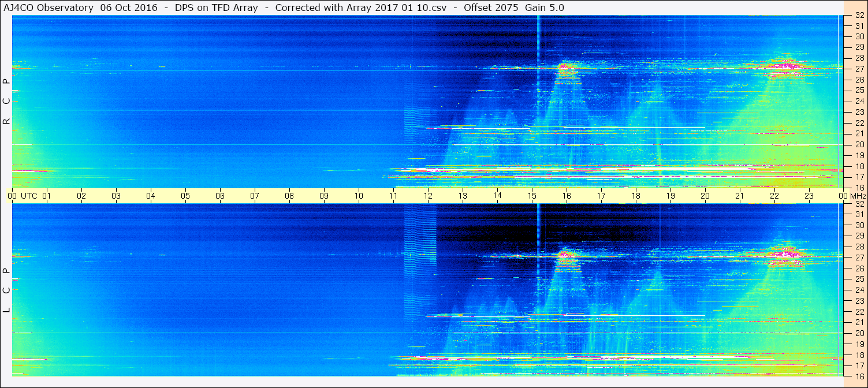Click the 18 MHz tick on RCP panel
Screen dimensions: 868x388
(x=859, y=166)
